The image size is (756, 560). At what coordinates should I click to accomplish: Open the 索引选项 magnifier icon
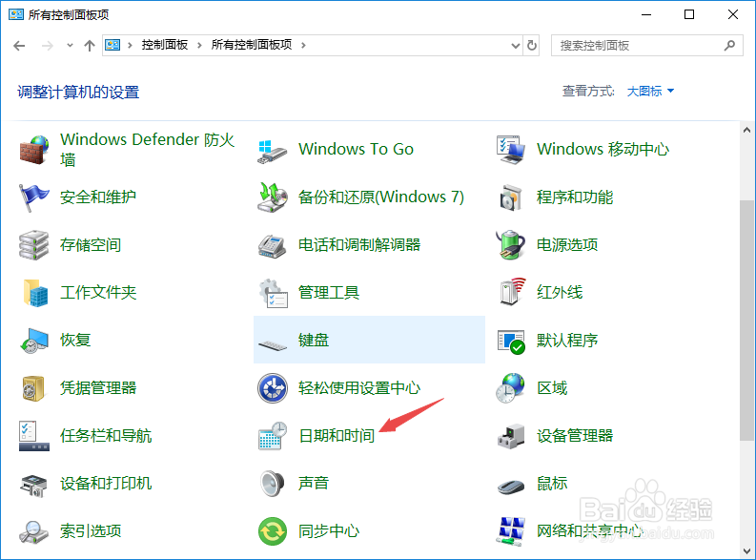33,532
